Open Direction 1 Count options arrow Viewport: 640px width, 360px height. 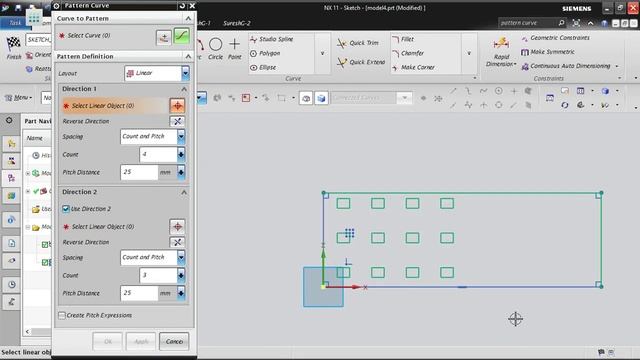click(181, 154)
